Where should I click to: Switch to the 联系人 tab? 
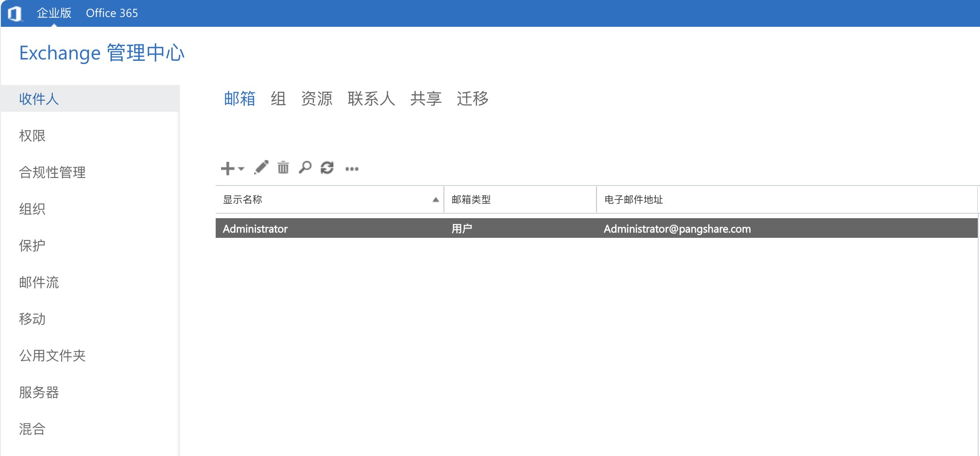(371, 99)
